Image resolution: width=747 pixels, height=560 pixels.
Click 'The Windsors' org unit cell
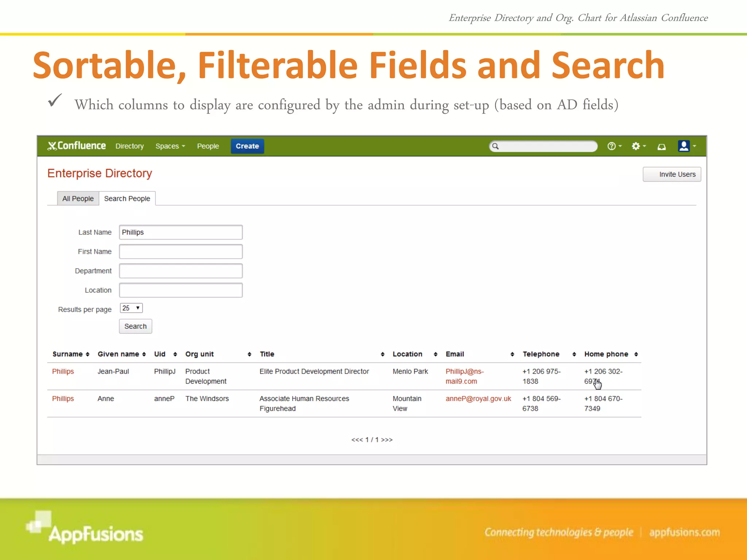click(207, 399)
